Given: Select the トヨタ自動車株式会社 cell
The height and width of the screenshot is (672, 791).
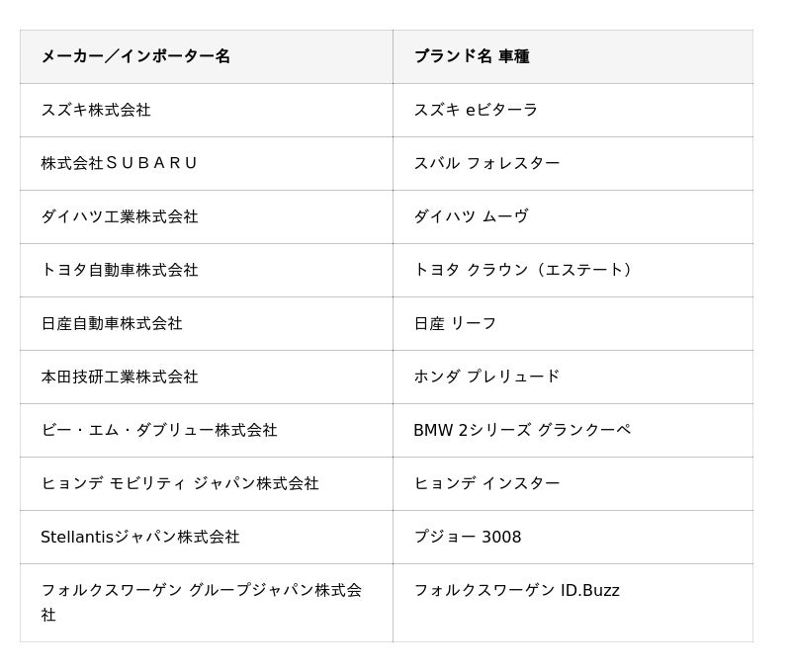Looking at the screenshot, I should pos(120,270).
